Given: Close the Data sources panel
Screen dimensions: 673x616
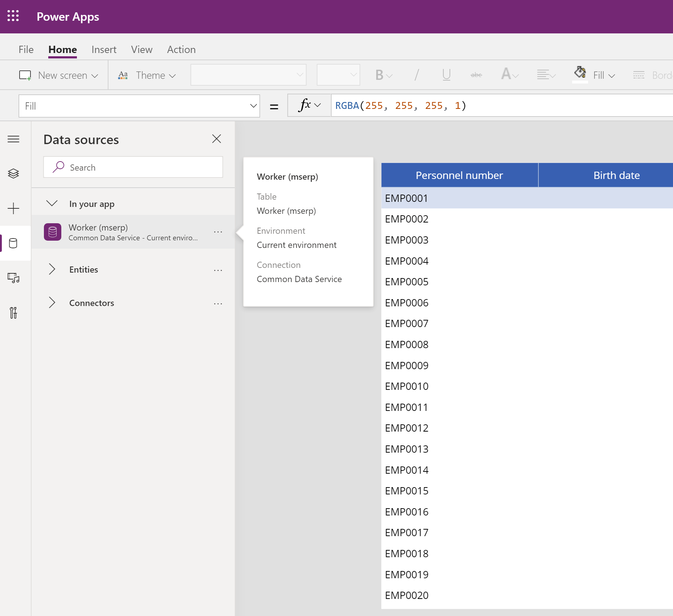Looking at the screenshot, I should (217, 139).
